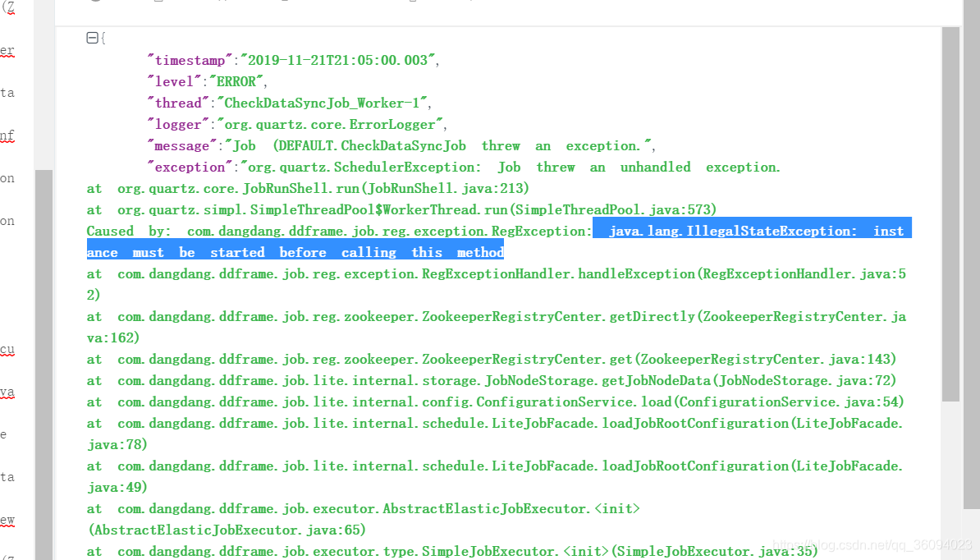Click the LiteJobFacade.java:49 line continuation
980x560 pixels.
117,487
